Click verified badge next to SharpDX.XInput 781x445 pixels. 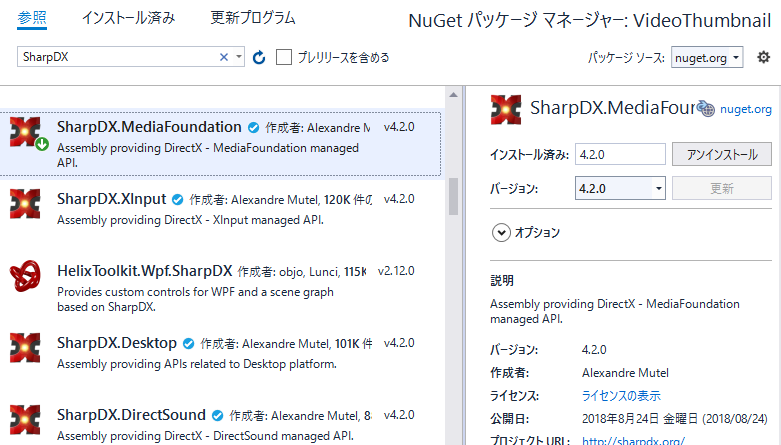(x=177, y=200)
